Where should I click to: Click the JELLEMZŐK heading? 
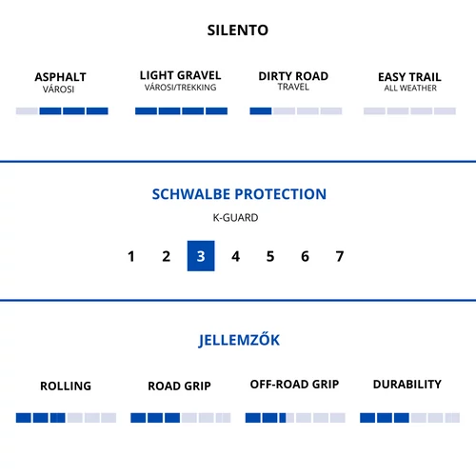239,340
